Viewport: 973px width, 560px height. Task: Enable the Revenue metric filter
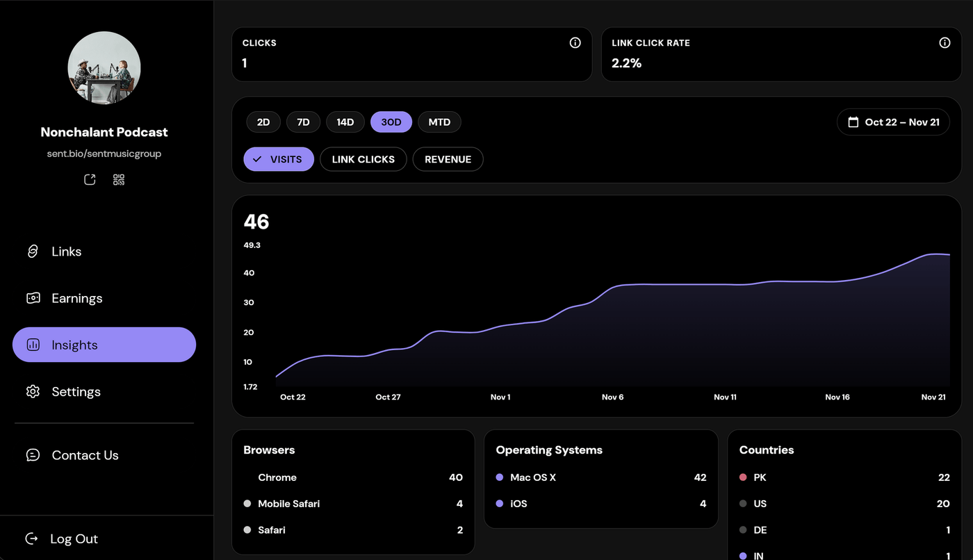pyautogui.click(x=448, y=159)
